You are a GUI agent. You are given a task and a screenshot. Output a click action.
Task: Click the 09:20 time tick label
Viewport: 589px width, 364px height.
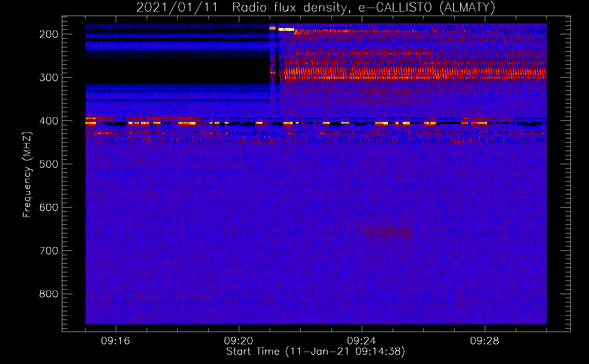[238, 341]
